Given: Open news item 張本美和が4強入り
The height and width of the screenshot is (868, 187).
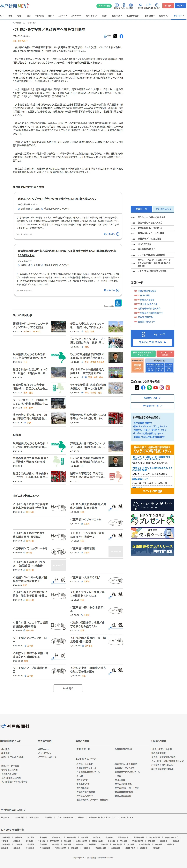Looking at the screenshot, I should (146, 249).
